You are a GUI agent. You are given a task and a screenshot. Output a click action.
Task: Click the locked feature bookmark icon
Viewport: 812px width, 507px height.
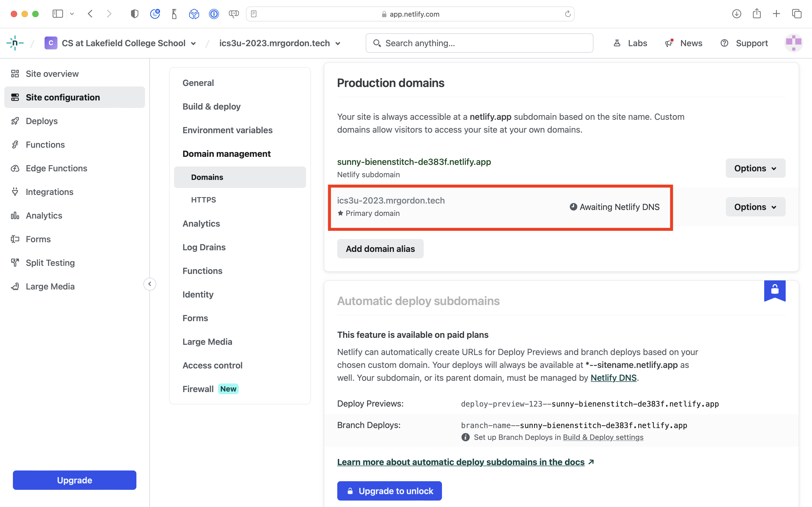(775, 290)
